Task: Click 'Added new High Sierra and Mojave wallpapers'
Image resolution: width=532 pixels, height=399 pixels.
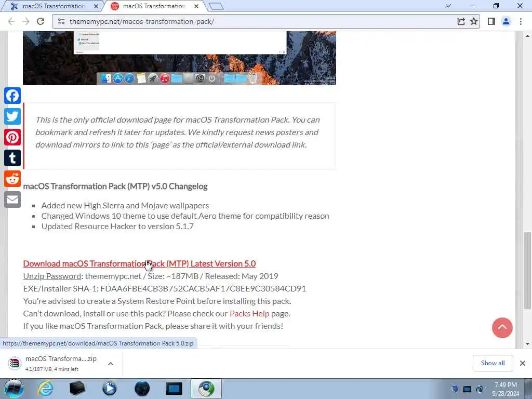Action: [125, 206]
